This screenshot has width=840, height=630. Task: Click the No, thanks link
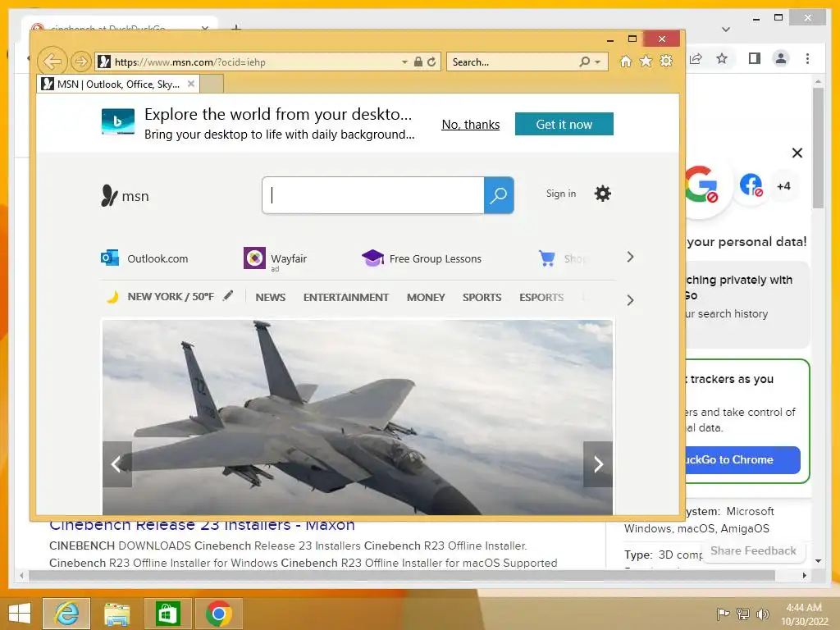tap(470, 125)
